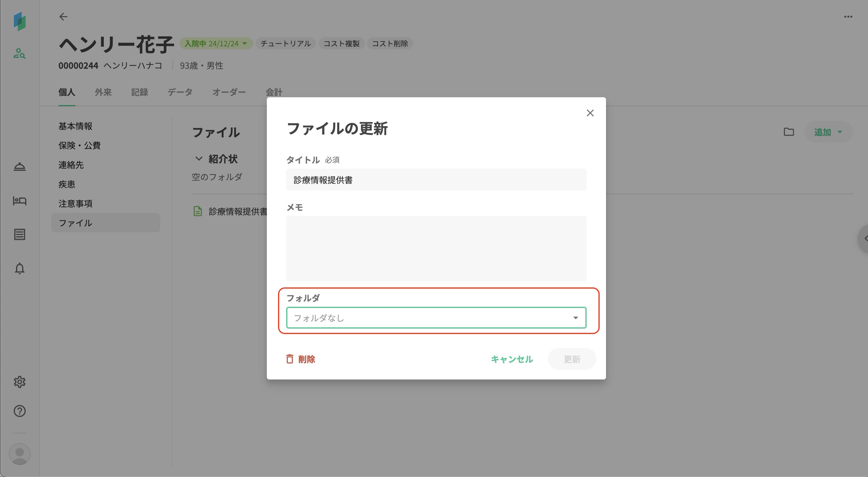The width and height of the screenshot is (868, 477).
Task: Expand the 入院中 24/12/24 status dropdown
Action: point(216,43)
